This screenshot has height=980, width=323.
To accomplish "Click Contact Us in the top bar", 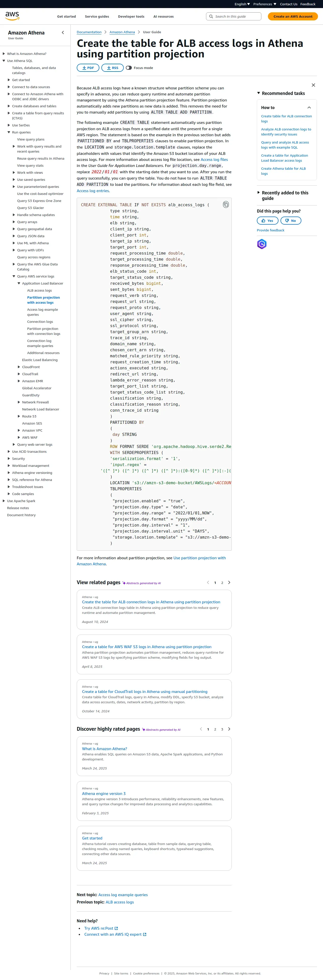I will [289, 4].
